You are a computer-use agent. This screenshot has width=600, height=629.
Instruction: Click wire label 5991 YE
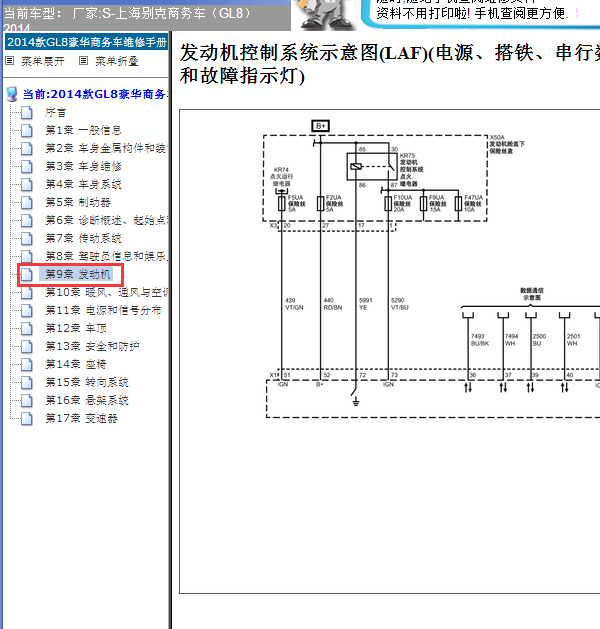(x=366, y=304)
